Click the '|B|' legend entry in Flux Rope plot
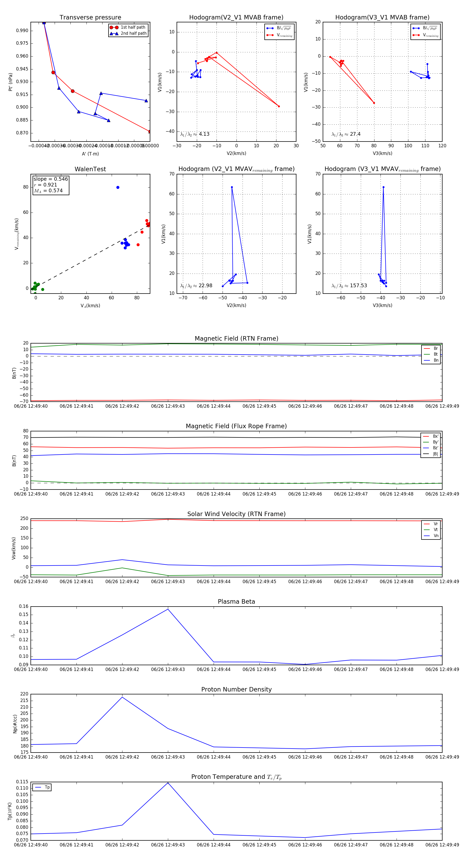Image resolution: width=473 pixels, height=868 pixels. point(435,454)
